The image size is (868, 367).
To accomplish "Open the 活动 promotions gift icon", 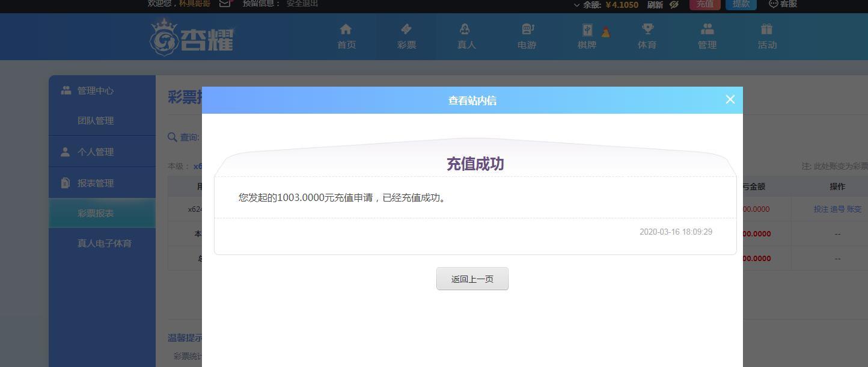I will (x=766, y=29).
